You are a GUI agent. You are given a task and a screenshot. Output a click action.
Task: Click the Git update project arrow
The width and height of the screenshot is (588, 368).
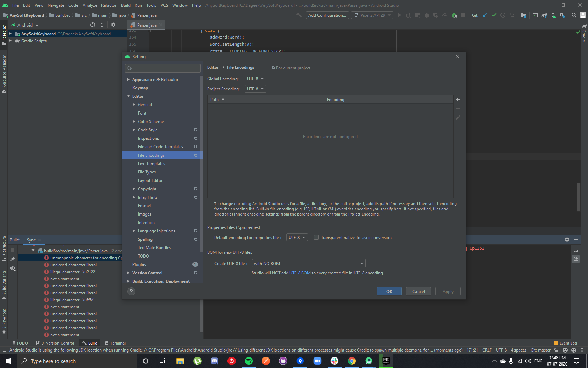pos(485,15)
